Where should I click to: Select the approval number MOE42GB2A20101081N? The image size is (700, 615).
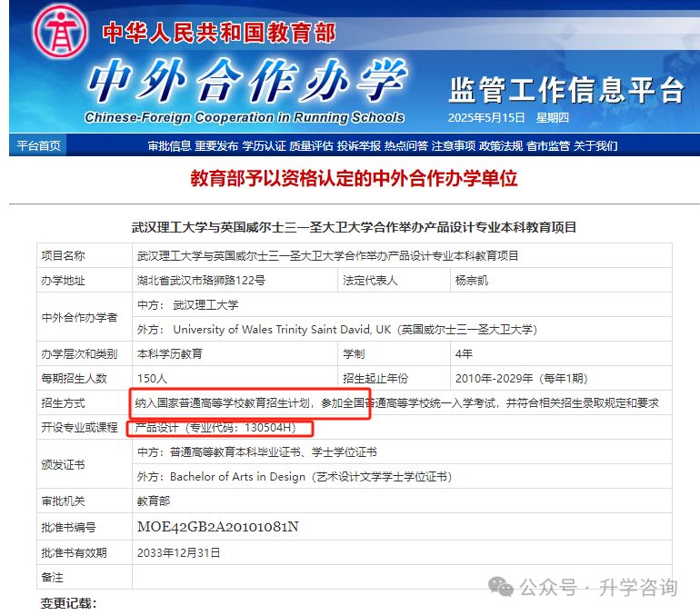pyautogui.click(x=218, y=527)
